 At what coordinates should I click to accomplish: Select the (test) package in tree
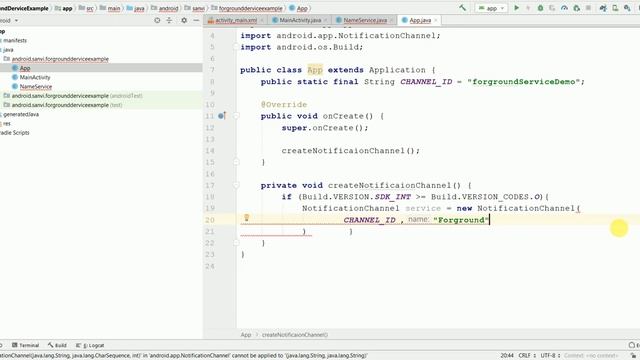(67, 105)
